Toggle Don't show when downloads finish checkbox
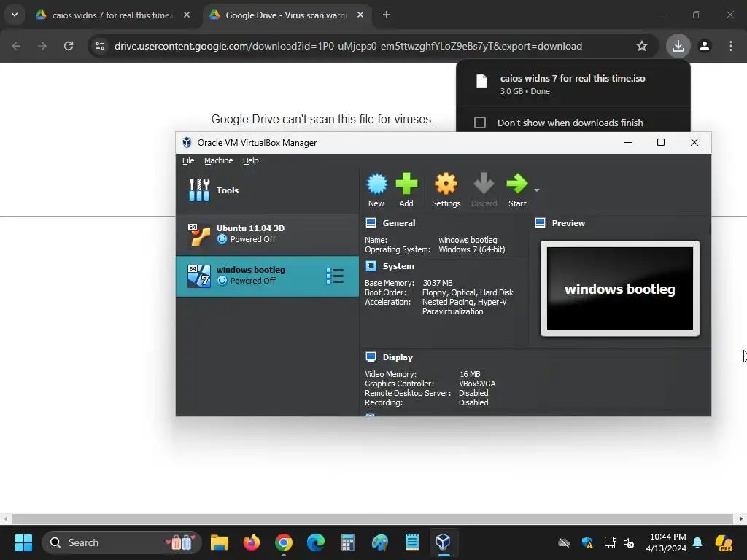The height and width of the screenshot is (560, 747). (x=480, y=122)
